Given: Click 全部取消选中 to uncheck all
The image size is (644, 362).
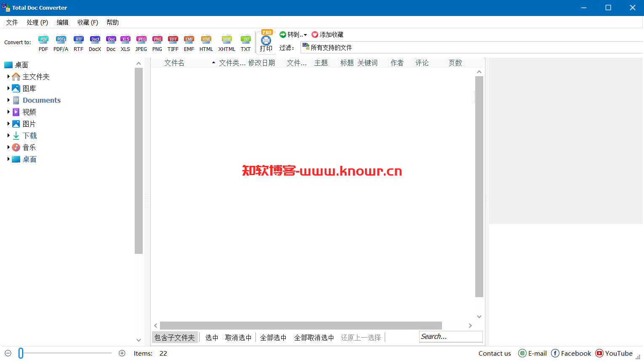Looking at the screenshot, I should 314,338.
